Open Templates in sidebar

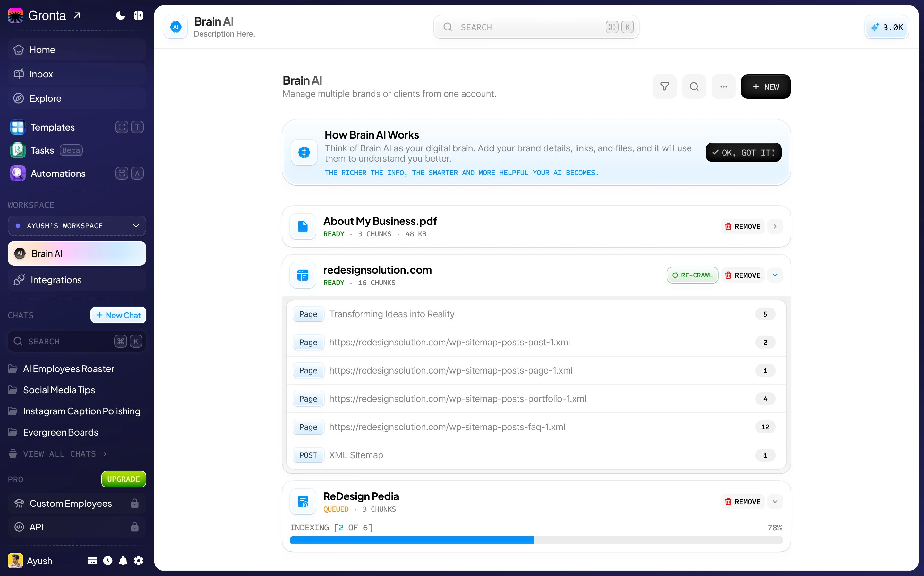pyautogui.click(x=77, y=127)
